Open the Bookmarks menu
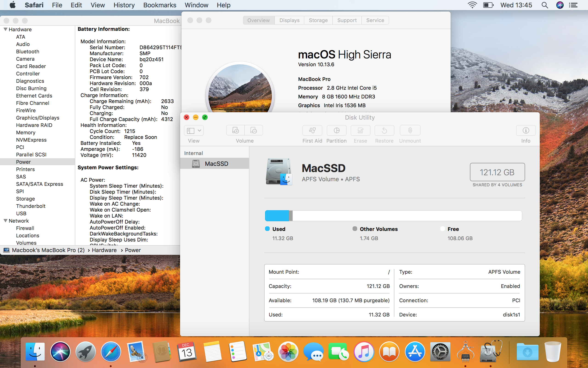Image resolution: width=588 pixels, height=368 pixels. (160, 5)
